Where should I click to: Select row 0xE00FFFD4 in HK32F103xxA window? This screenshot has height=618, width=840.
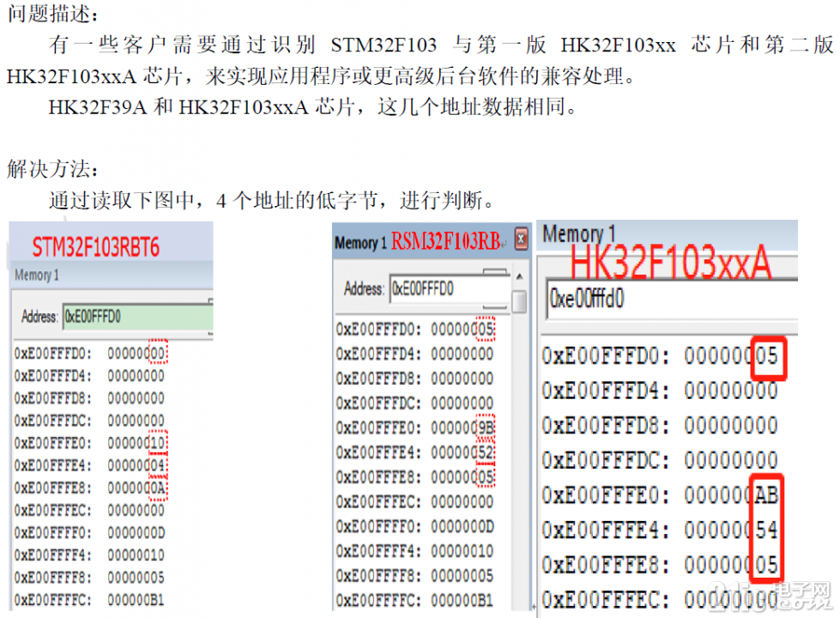(660, 391)
